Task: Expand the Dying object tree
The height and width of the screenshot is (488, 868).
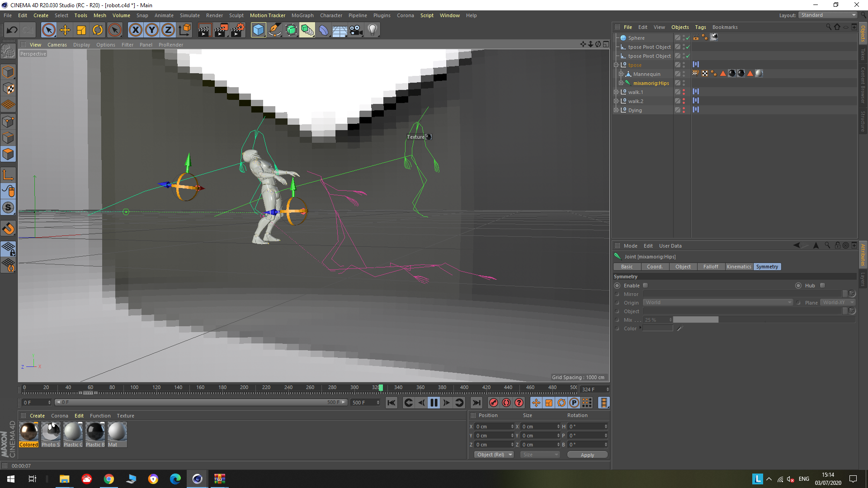Action: tap(616, 110)
